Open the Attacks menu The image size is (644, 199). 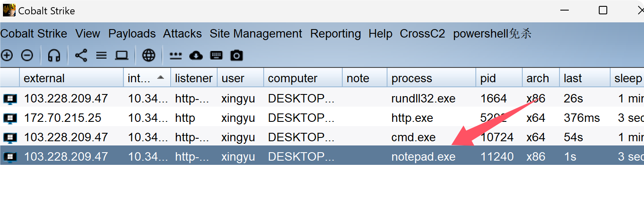[x=183, y=34]
